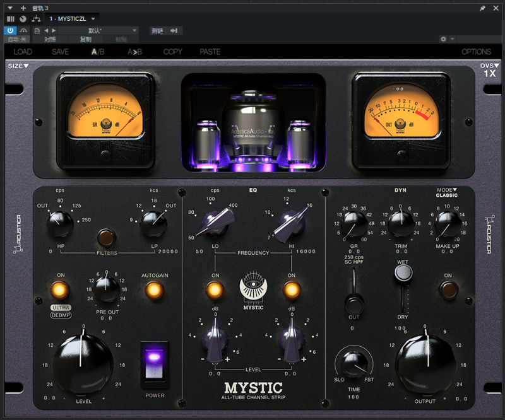Screen dimensions: 505x420
Task: Click the SAVE preset button
Action: coord(61,52)
